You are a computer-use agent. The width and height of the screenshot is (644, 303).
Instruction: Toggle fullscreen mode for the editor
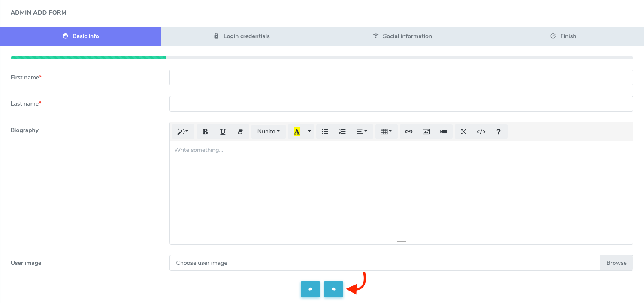tap(463, 131)
